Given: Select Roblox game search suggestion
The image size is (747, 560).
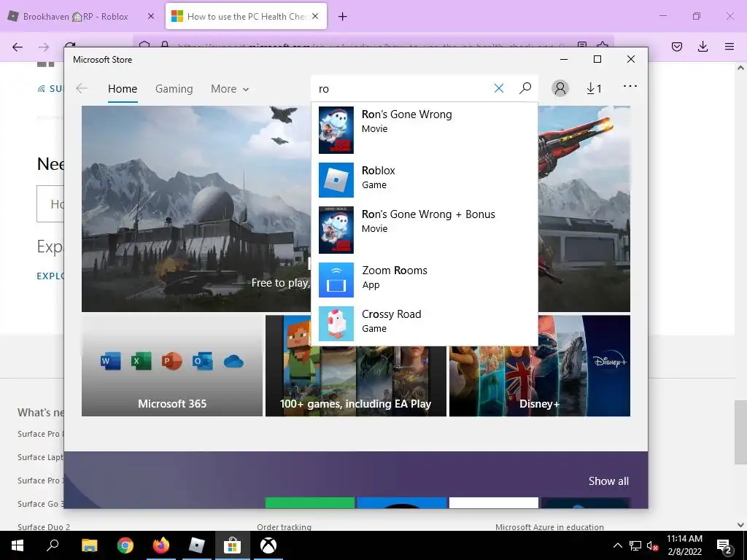Looking at the screenshot, I should click(x=425, y=180).
